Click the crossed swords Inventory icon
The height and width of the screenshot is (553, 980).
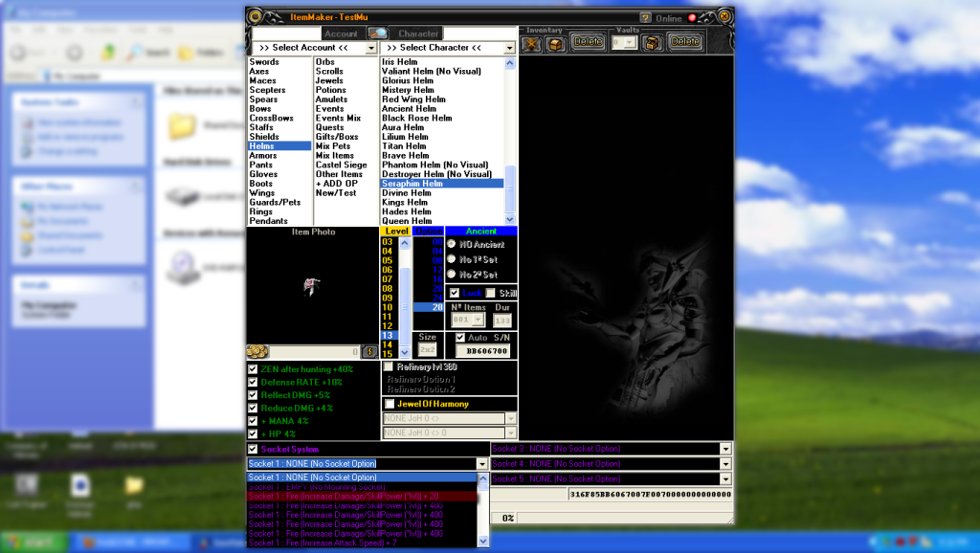coord(531,42)
